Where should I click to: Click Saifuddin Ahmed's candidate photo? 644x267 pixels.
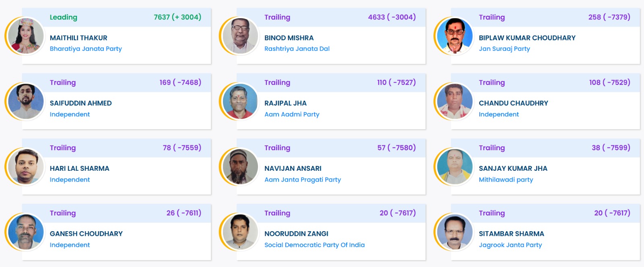click(26, 101)
